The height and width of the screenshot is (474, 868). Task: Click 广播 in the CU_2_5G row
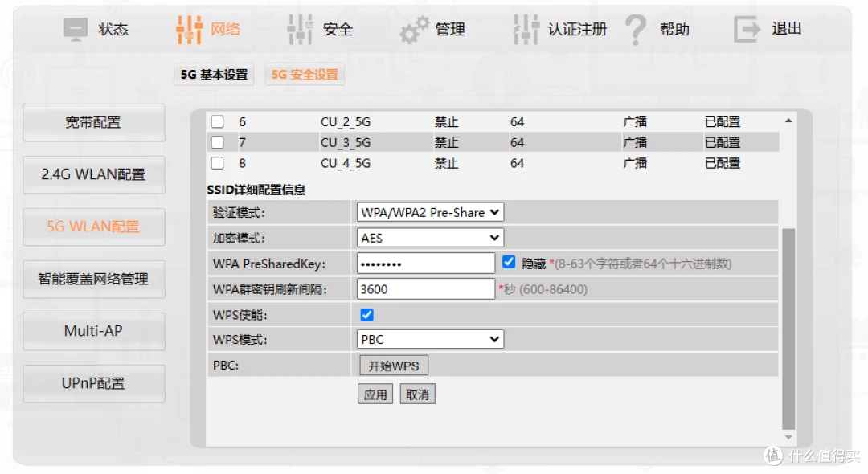tap(635, 121)
